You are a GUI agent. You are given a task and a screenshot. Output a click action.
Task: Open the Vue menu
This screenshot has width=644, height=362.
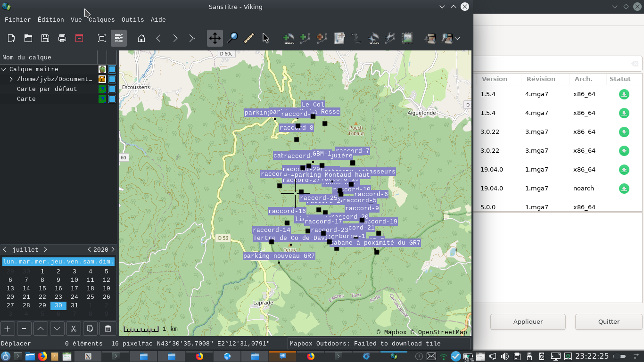pos(76,20)
